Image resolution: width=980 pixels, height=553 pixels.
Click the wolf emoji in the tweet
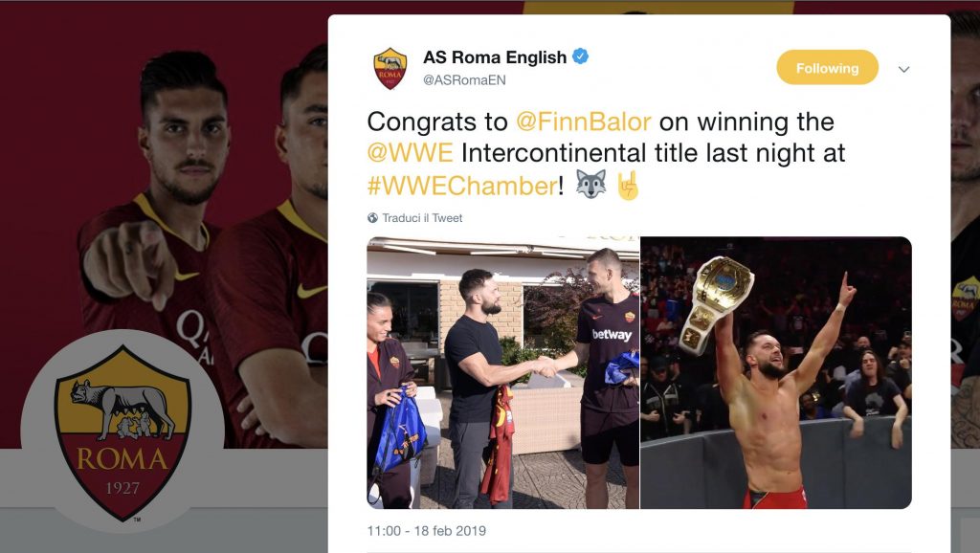click(x=590, y=185)
